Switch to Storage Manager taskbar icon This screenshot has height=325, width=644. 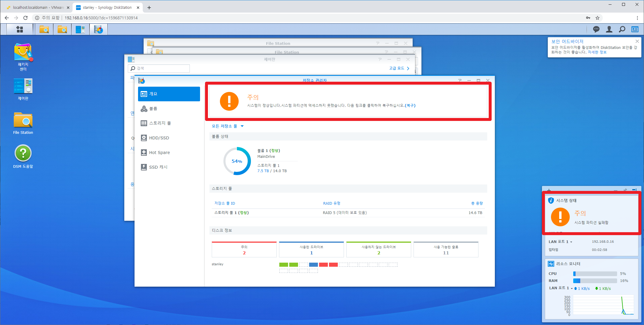tap(99, 29)
